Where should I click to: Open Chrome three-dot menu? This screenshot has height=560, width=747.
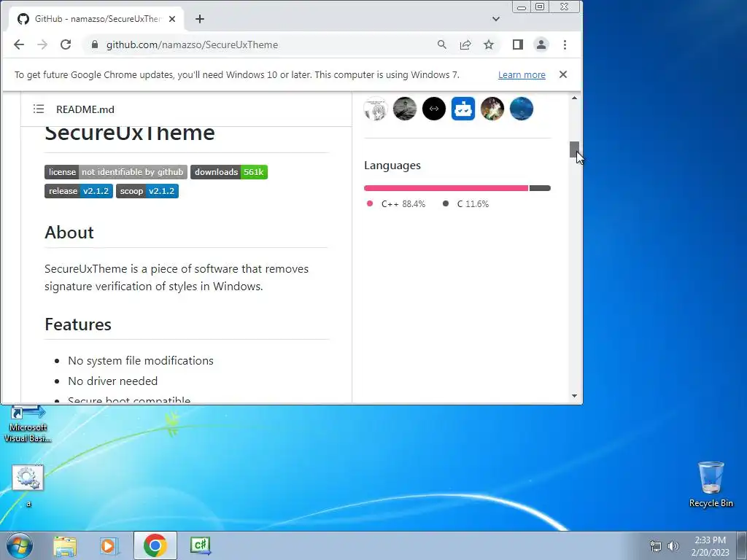(565, 44)
